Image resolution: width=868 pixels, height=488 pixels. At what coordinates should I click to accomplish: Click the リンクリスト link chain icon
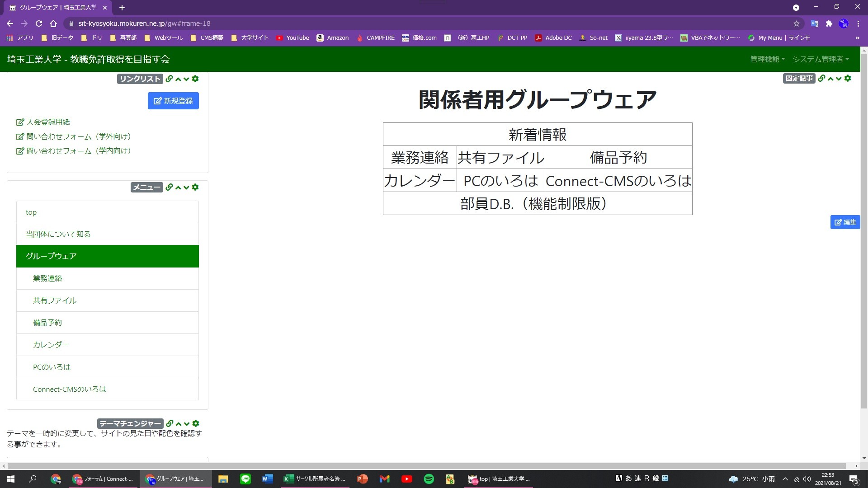tap(169, 78)
